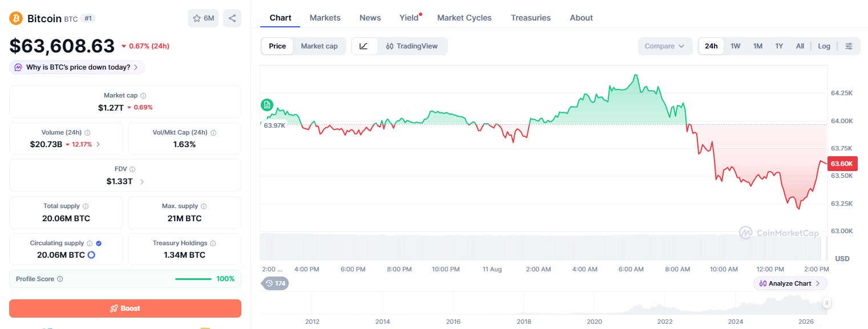Expand FDV details chevron
Image resolution: width=868 pixels, height=329 pixels.
(x=142, y=181)
